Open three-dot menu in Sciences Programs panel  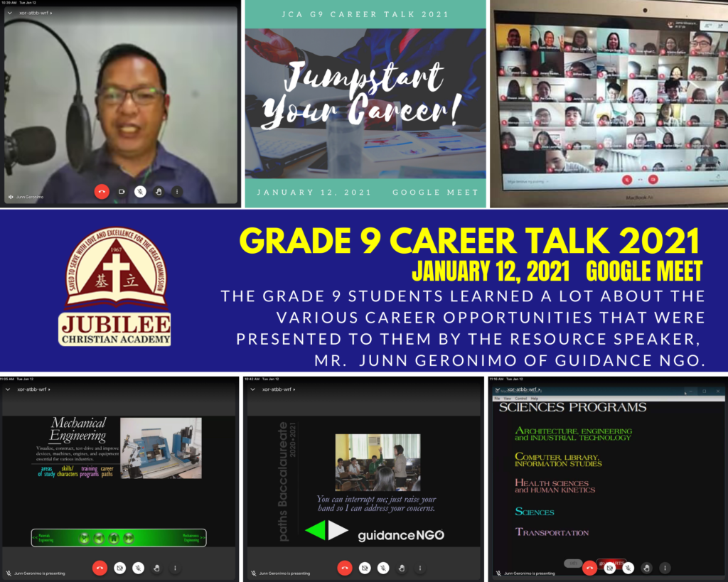pos(665,568)
